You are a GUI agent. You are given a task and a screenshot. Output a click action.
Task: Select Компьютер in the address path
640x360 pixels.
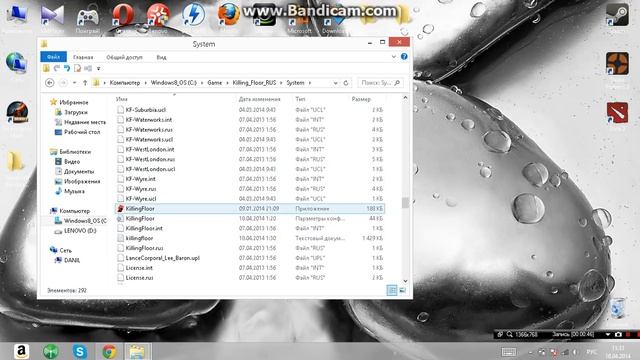coord(125,83)
